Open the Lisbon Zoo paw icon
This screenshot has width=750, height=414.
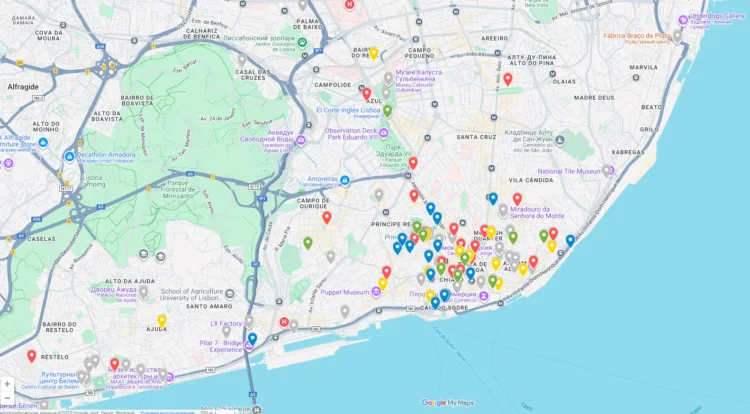click(302, 43)
